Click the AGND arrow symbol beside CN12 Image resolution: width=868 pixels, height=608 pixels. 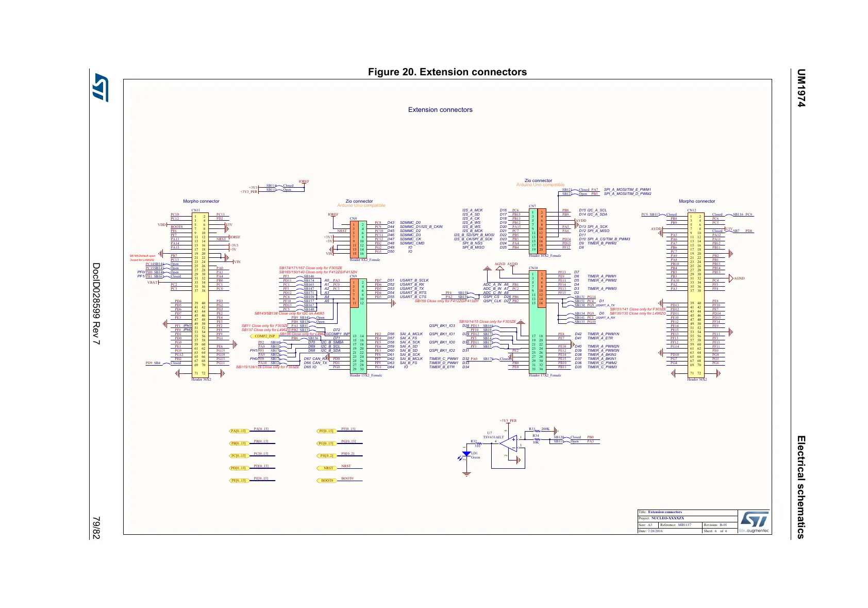pos(731,278)
